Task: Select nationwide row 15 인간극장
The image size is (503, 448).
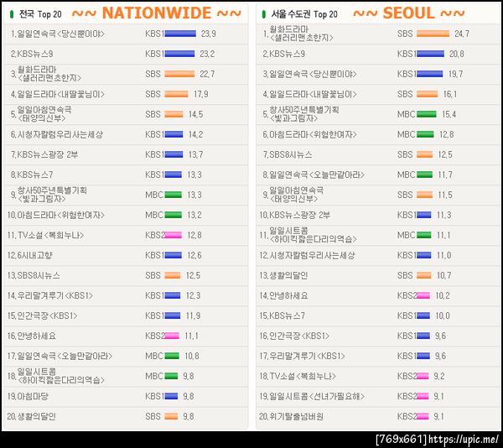Action: [126, 315]
